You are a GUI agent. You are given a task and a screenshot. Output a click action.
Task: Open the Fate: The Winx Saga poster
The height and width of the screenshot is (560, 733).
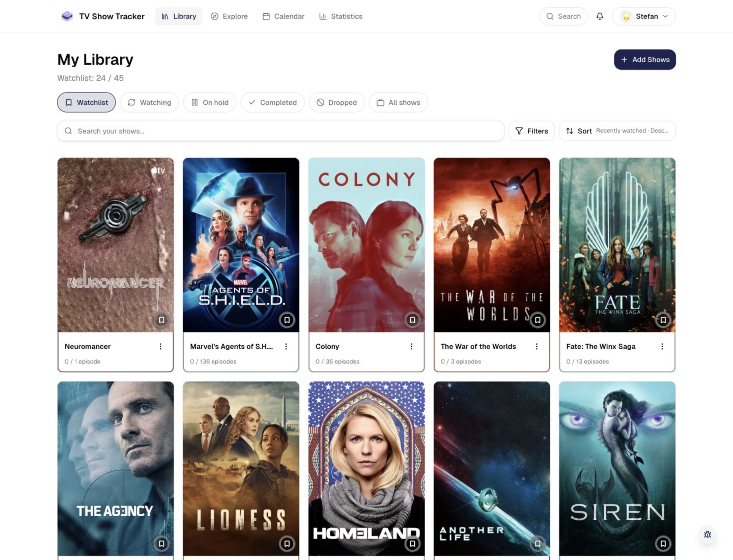(x=617, y=245)
